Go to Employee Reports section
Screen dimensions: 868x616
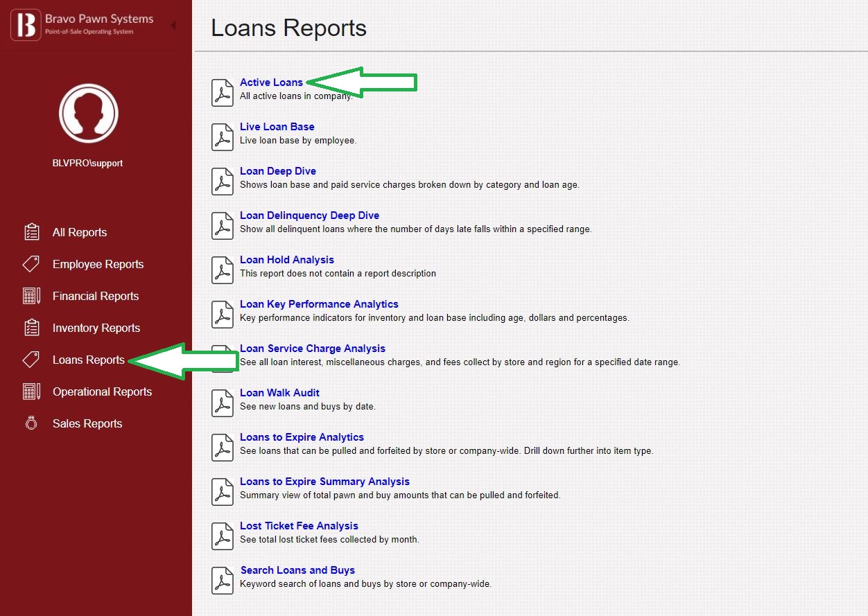98,264
